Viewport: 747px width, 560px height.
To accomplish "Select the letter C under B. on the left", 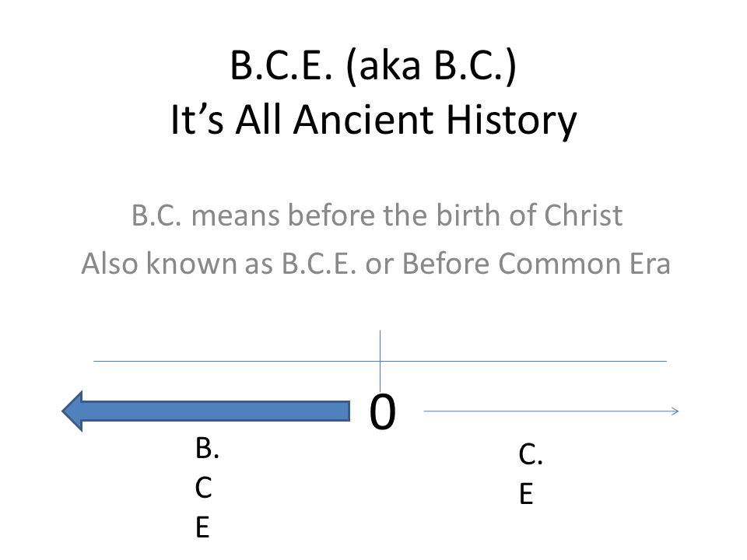I will pyautogui.click(x=203, y=488).
